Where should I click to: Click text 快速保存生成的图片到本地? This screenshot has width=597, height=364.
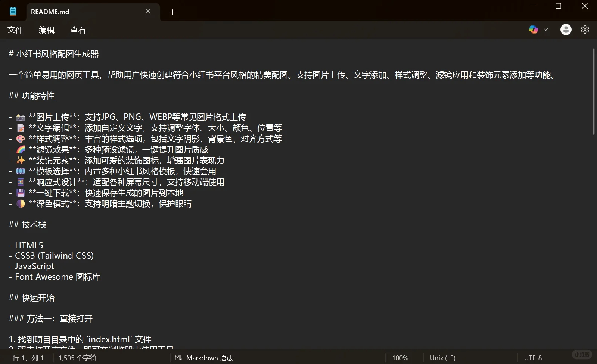coord(134,193)
